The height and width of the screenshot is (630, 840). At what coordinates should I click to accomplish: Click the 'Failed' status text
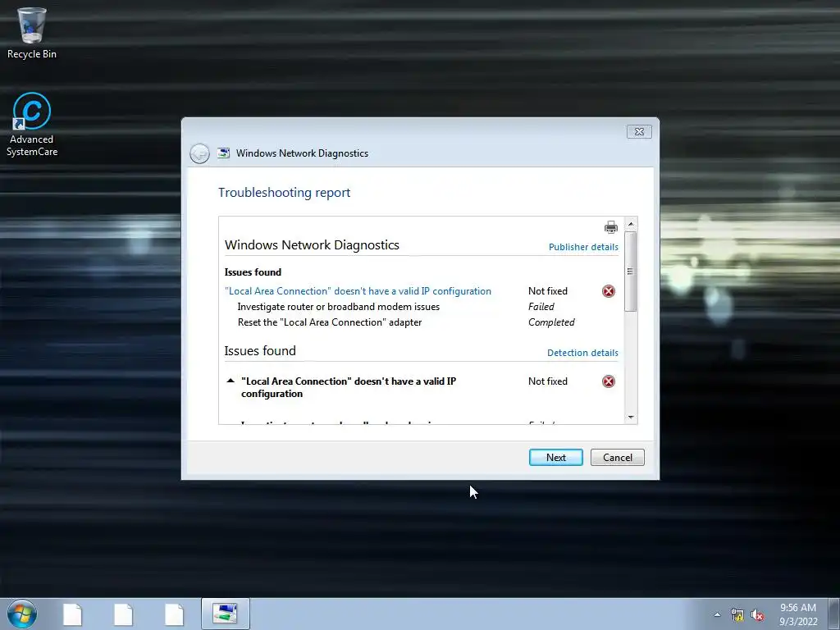(x=541, y=307)
